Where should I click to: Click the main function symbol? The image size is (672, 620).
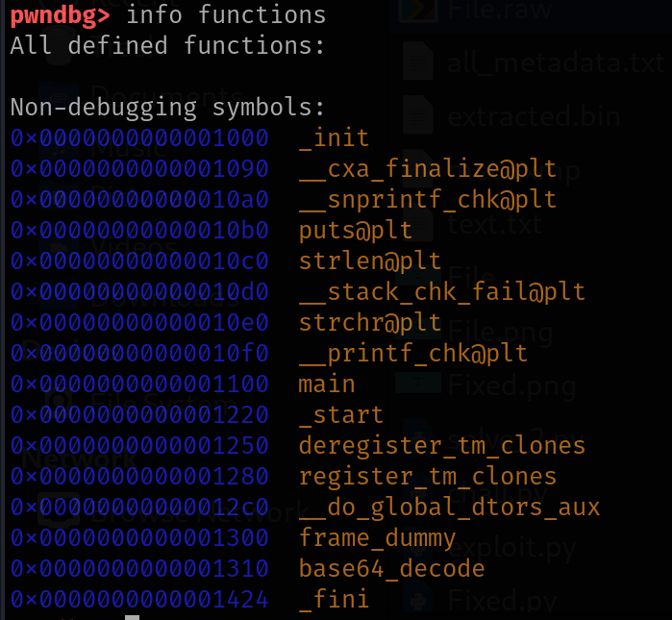pyautogui.click(x=327, y=384)
